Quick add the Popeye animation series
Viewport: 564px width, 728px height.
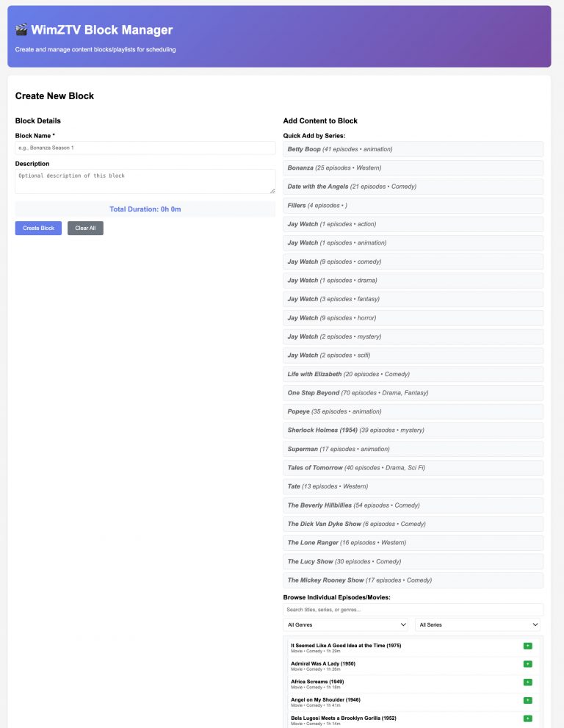(x=413, y=411)
